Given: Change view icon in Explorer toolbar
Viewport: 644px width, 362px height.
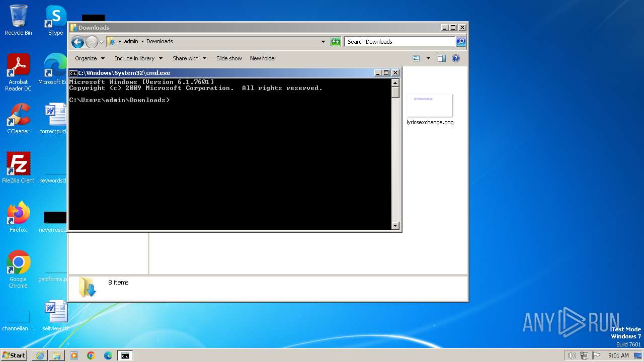Looking at the screenshot, I should [416, 58].
